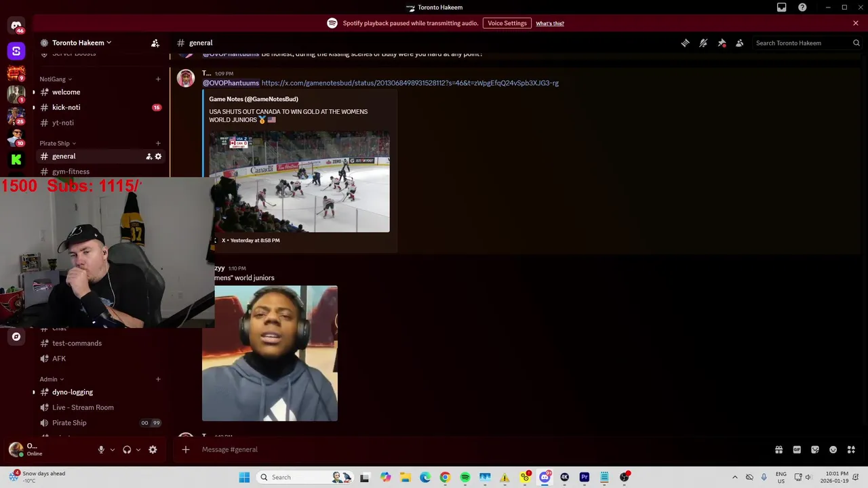Join the AFK voice channel
The height and width of the screenshot is (488, 868).
click(x=100, y=359)
